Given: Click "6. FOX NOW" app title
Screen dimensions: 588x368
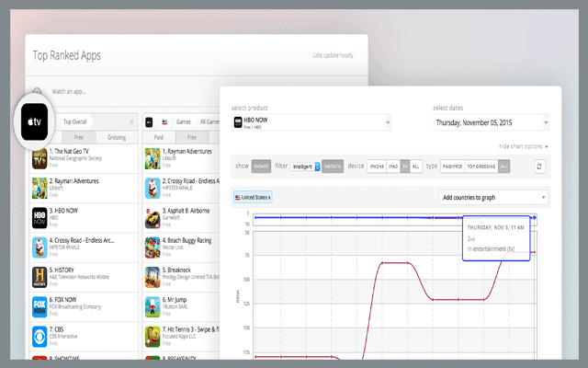Looking at the screenshot, I should coord(62,300).
